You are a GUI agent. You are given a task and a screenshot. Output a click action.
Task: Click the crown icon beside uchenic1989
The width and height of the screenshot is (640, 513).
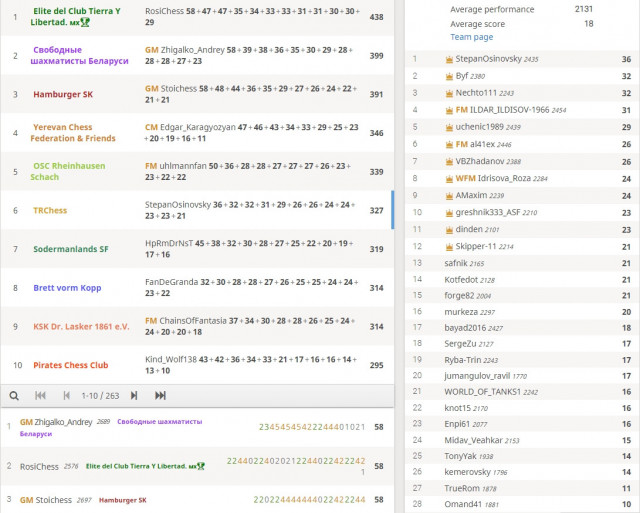coord(449,127)
